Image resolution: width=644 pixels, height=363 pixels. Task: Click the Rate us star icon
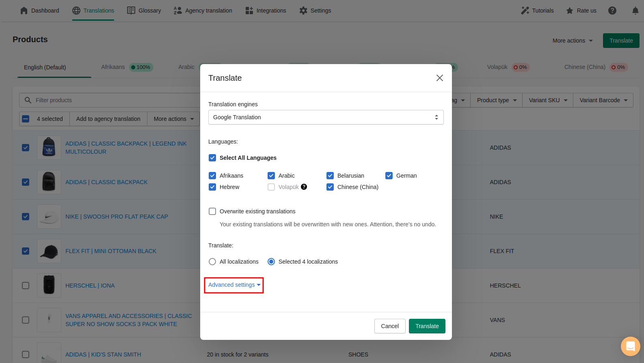coord(570,11)
